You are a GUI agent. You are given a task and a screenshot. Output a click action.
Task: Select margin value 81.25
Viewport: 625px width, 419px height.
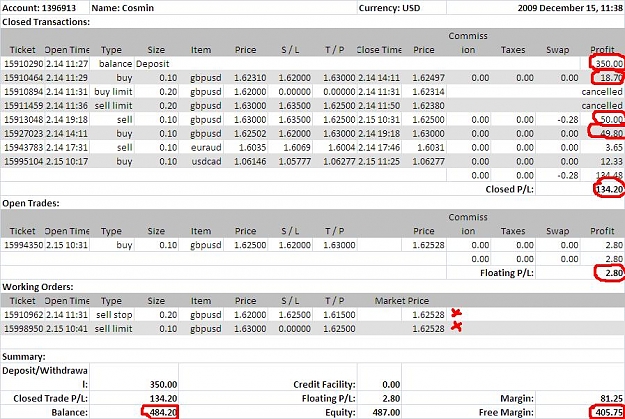(x=612, y=399)
